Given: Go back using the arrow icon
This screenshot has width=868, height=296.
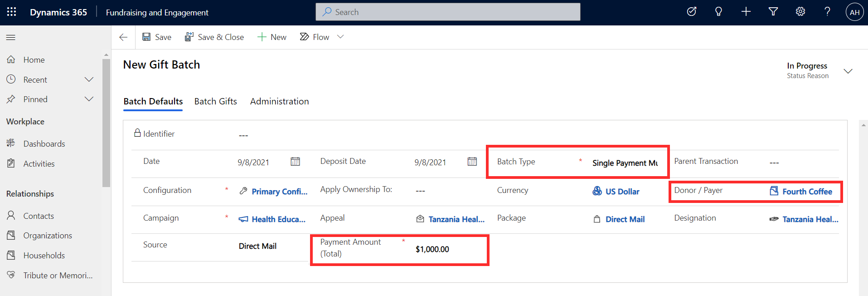Looking at the screenshot, I should click(123, 37).
